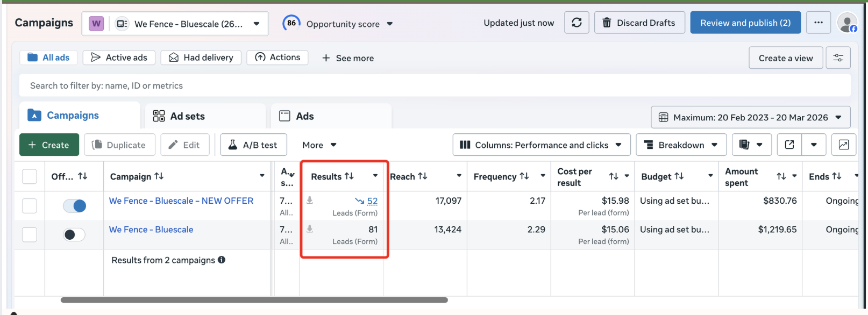Click the 52 results link
The height and width of the screenshot is (315, 868).
click(372, 201)
